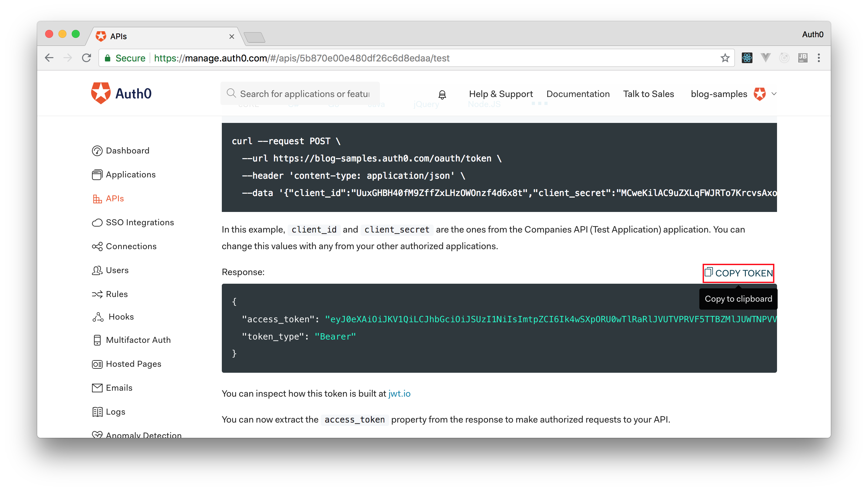Open the jwt.io link

click(x=399, y=394)
